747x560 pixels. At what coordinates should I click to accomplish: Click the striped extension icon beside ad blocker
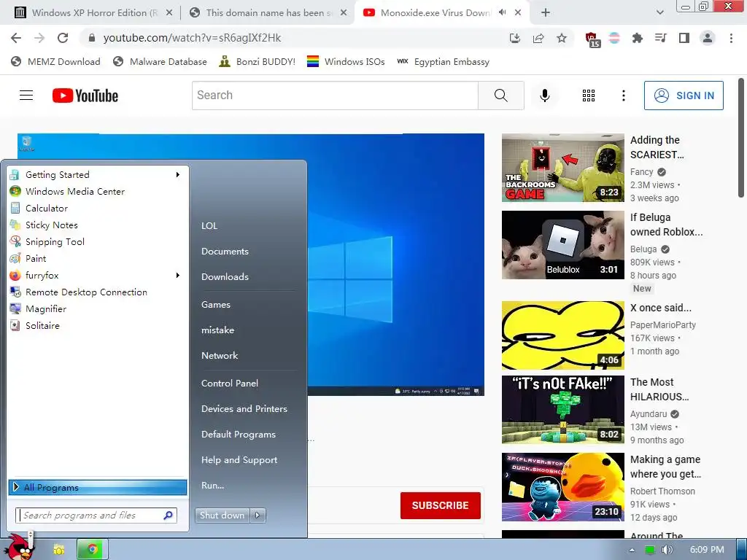(614, 38)
